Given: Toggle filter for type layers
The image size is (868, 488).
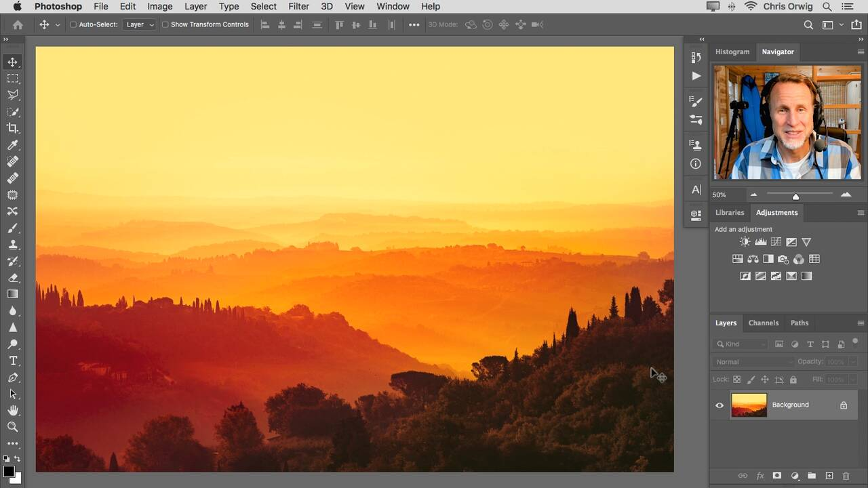Looking at the screenshot, I should click(x=810, y=344).
